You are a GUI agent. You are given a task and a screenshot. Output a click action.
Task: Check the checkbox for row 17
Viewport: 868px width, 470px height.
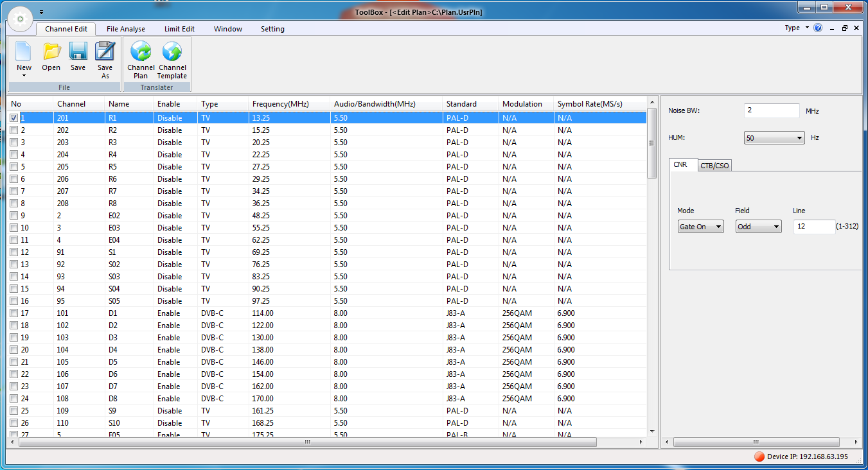[x=14, y=313]
